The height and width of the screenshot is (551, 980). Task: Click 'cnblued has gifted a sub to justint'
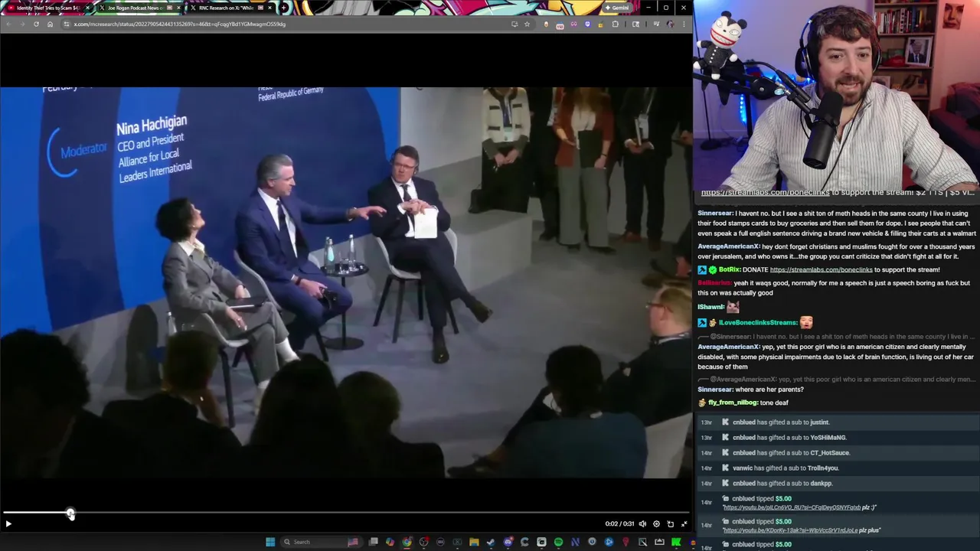[781, 422]
